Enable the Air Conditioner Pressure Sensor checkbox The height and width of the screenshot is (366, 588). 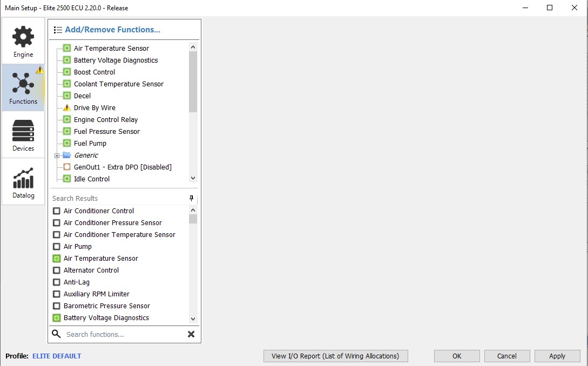[x=57, y=223]
